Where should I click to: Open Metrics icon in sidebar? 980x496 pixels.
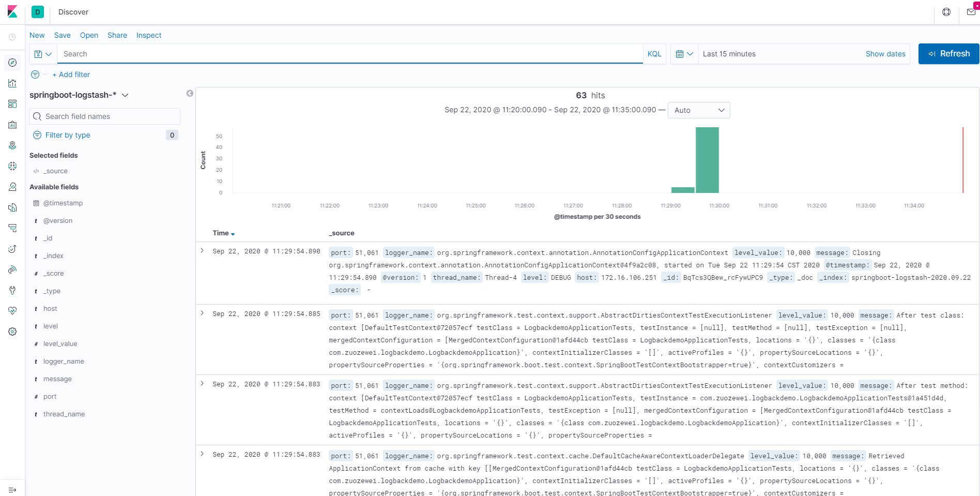coord(12,187)
